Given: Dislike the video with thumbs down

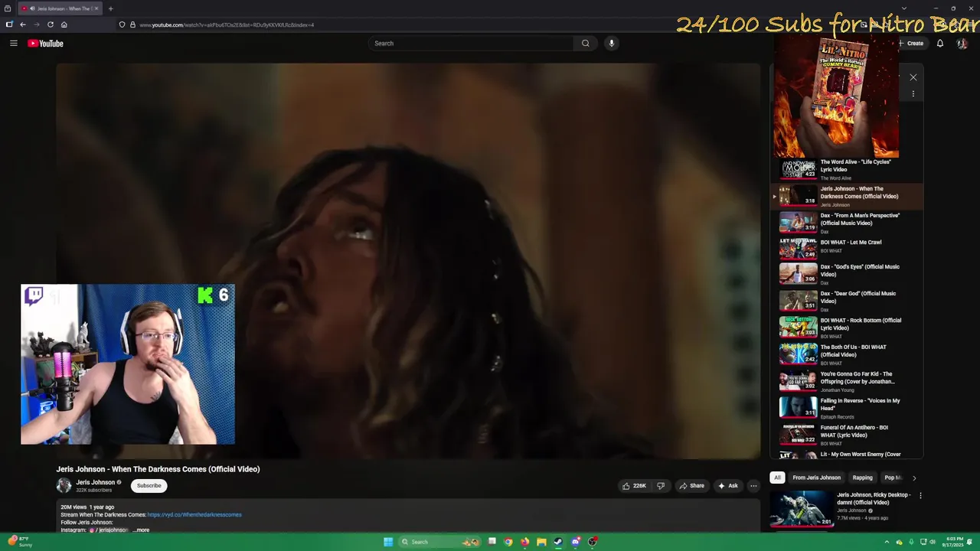Looking at the screenshot, I should [x=661, y=486].
